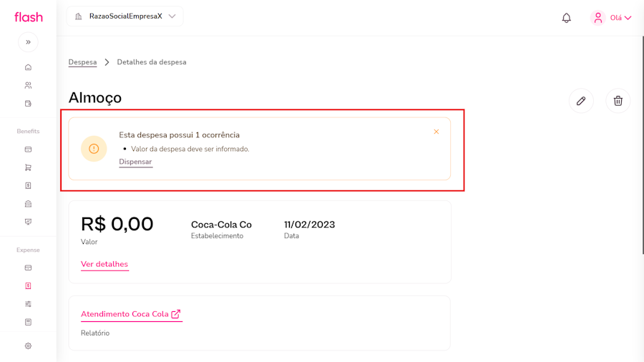Navigate back to Despesa breadcrumb
The image size is (644, 362).
(82, 62)
